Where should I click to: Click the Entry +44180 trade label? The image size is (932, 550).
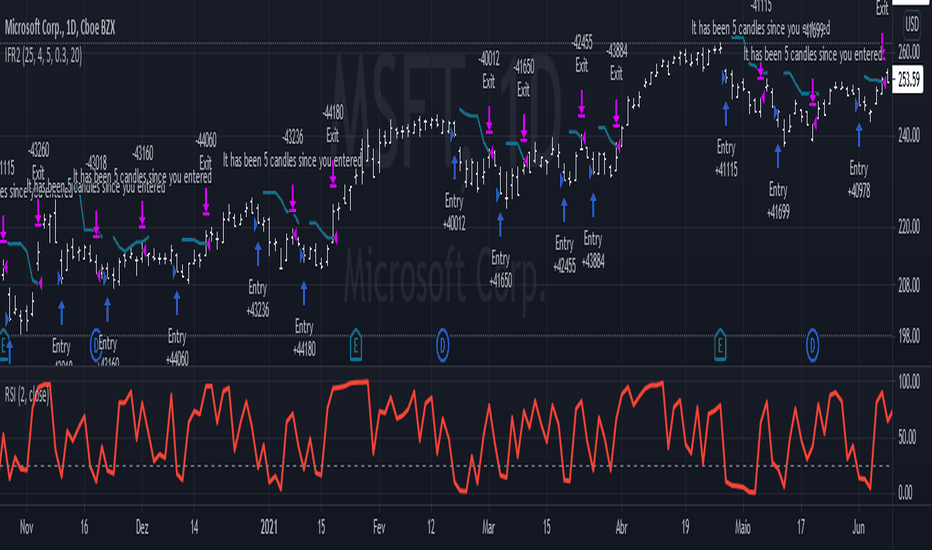click(x=304, y=338)
